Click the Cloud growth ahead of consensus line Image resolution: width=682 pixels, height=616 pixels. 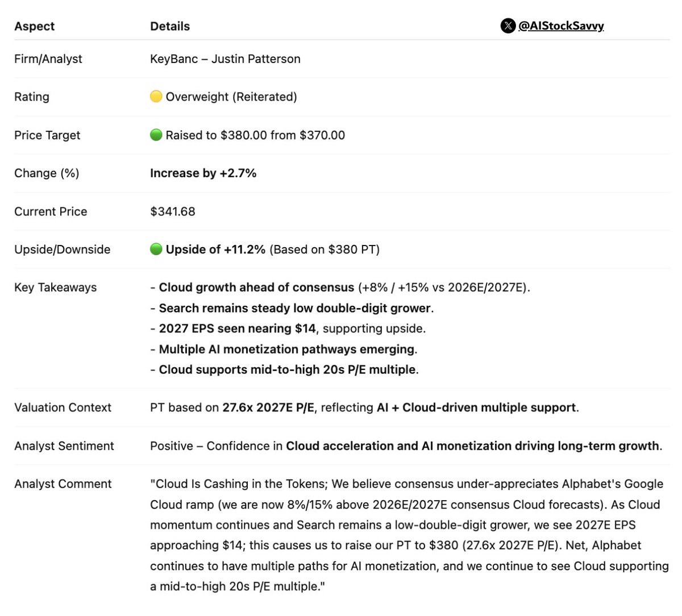(x=340, y=288)
